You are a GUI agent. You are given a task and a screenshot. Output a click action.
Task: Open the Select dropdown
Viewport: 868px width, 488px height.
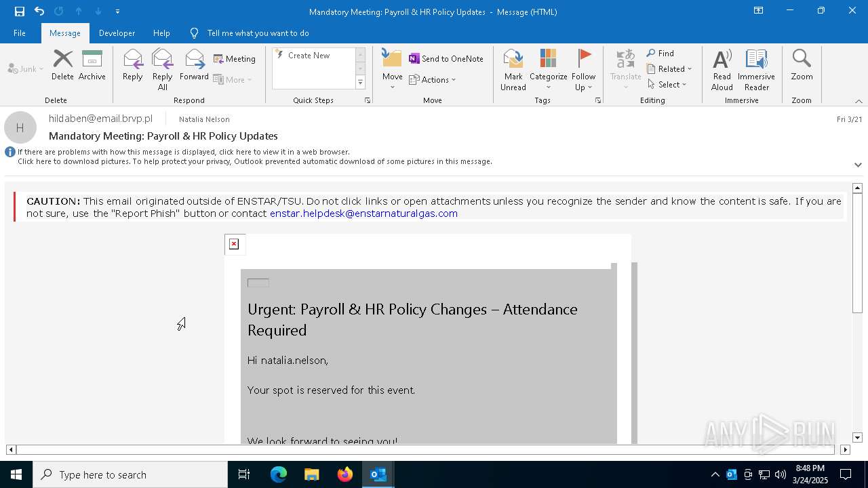pos(667,85)
